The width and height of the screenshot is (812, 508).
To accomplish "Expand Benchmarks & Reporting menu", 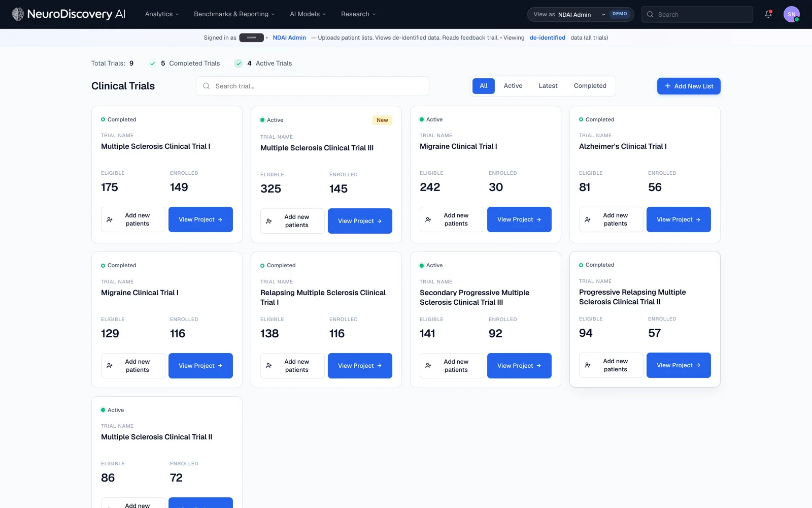I will (234, 14).
